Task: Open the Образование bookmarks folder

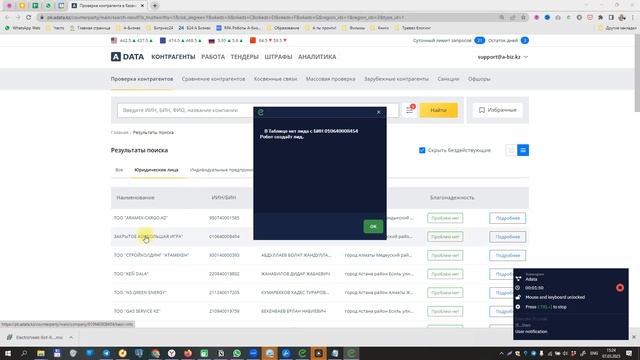Action: pyautogui.click(x=283, y=28)
